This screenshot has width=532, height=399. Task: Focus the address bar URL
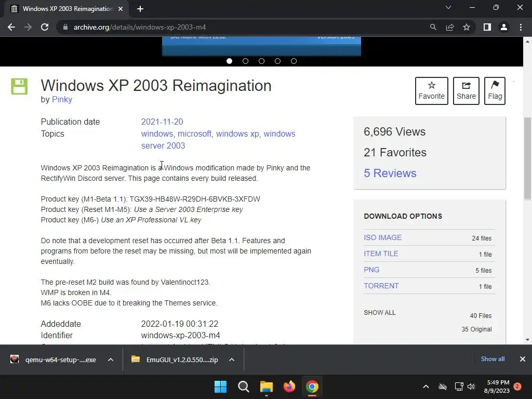click(x=140, y=27)
